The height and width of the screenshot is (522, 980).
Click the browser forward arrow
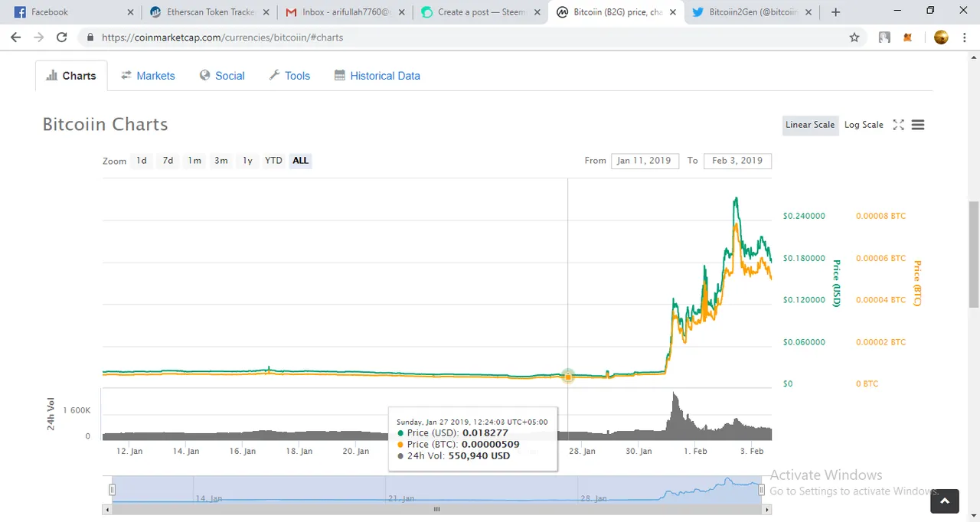(38, 37)
